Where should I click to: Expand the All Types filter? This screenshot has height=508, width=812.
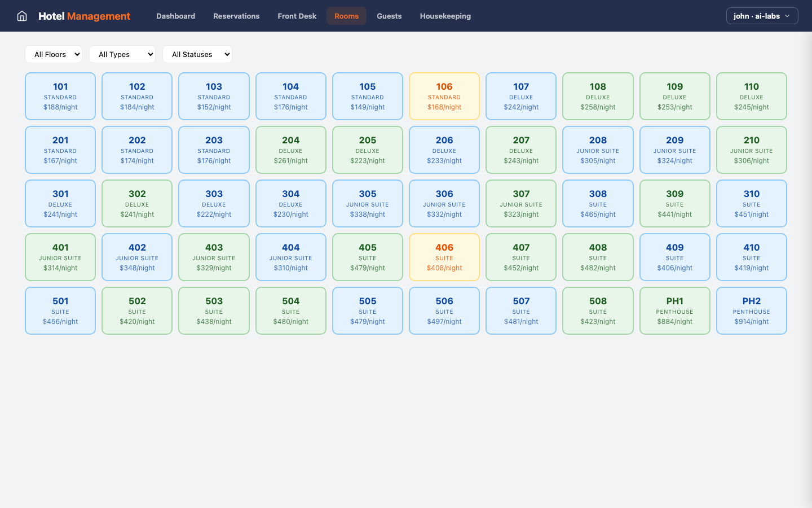tap(122, 54)
